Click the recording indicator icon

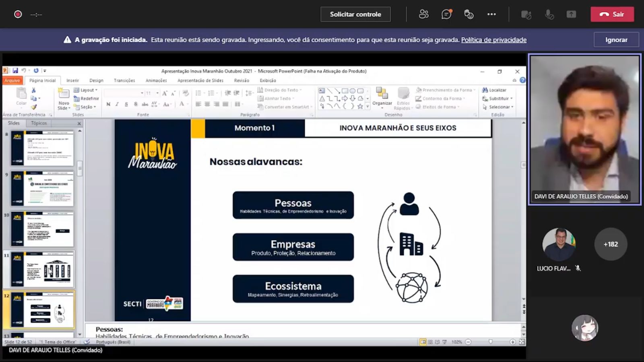click(x=18, y=14)
